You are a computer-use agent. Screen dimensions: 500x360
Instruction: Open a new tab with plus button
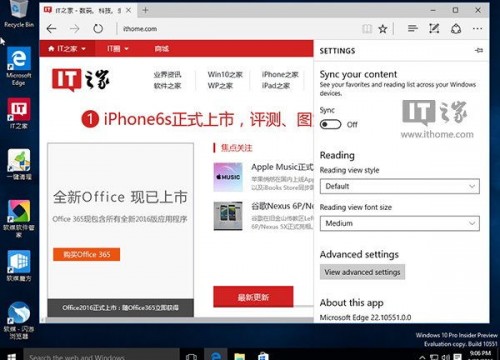pos(145,10)
